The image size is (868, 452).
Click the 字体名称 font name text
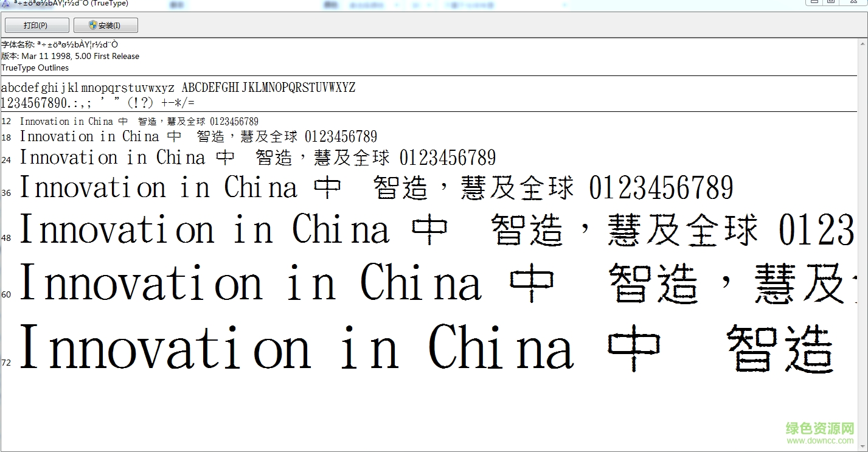click(x=58, y=44)
